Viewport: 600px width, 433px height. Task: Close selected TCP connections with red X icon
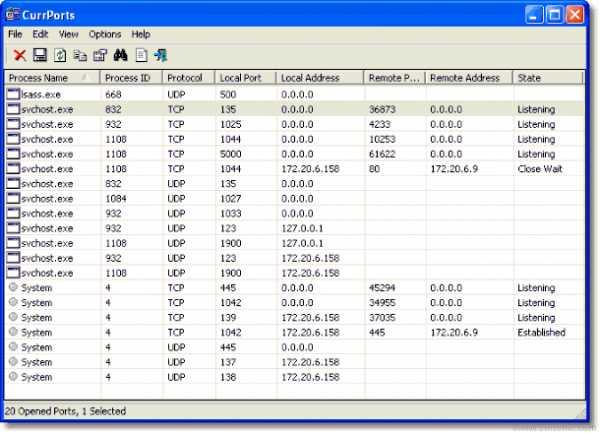[x=20, y=55]
